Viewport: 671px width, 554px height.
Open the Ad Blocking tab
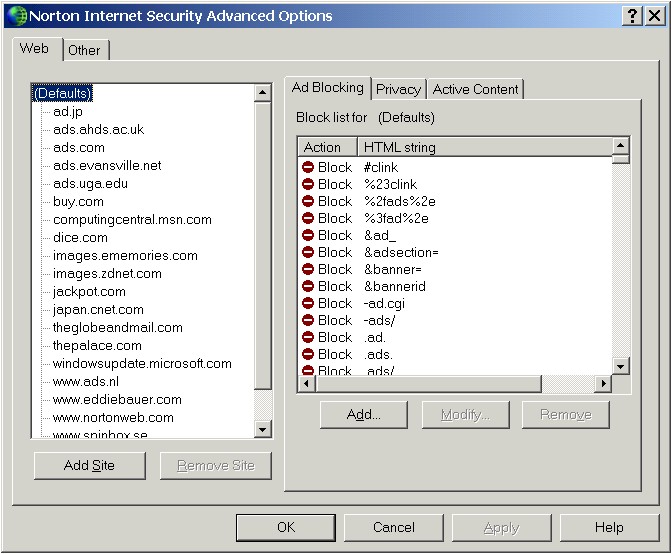pyautogui.click(x=327, y=87)
